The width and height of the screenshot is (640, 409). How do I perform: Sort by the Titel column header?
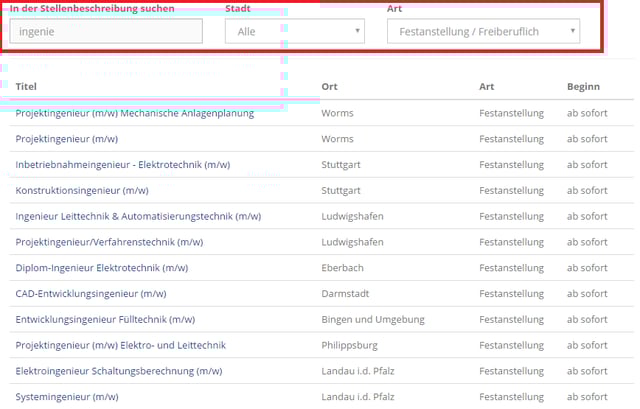point(26,87)
